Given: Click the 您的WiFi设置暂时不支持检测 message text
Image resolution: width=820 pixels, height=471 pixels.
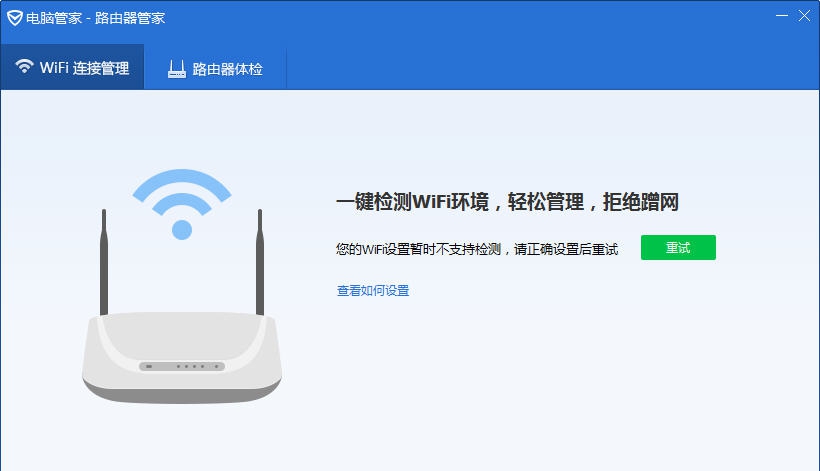Looking at the screenshot, I should [x=418, y=249].
